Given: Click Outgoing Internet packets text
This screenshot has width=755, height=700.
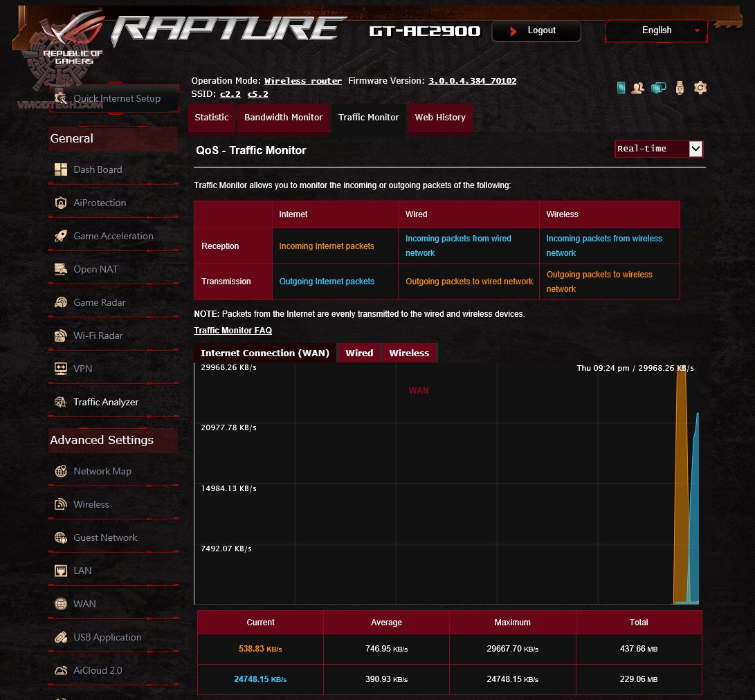Looking at the screenshot, I should pos(327,281).
